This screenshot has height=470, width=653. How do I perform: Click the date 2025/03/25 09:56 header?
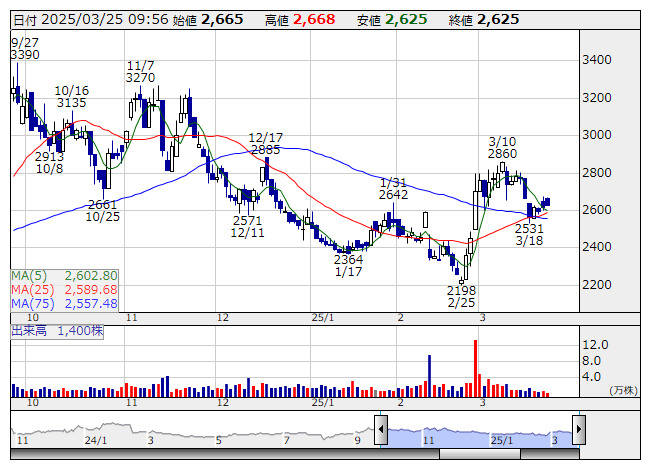coord(91,20)
